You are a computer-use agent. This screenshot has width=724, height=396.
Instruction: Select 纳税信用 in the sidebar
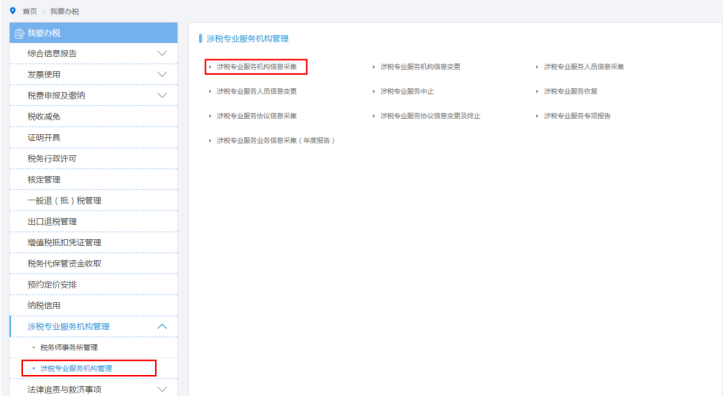tap(94, 306)
